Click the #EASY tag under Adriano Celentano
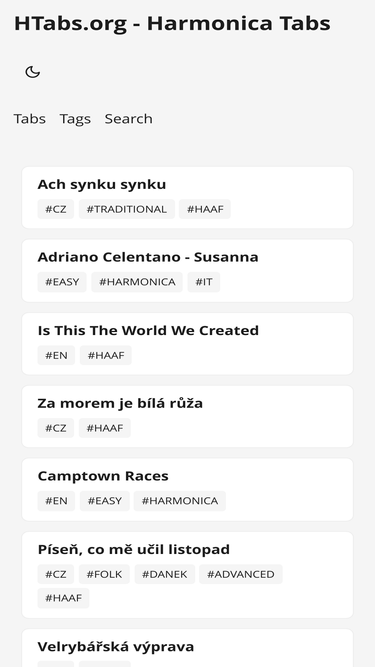Viewport: 375px width, 667px height. coord(62,282)
